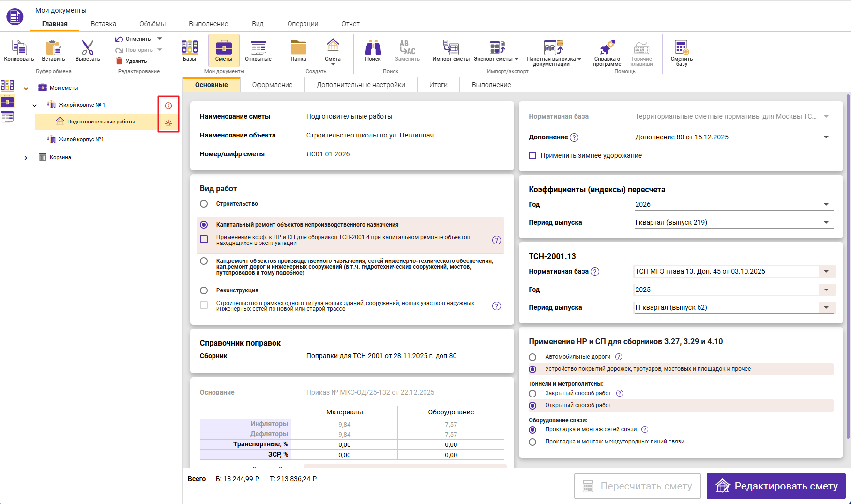The height and width of the screenshot is (504, 851).
Task: Enable Применить зимнее удорожание checkbox
Action: pos(532,155)
